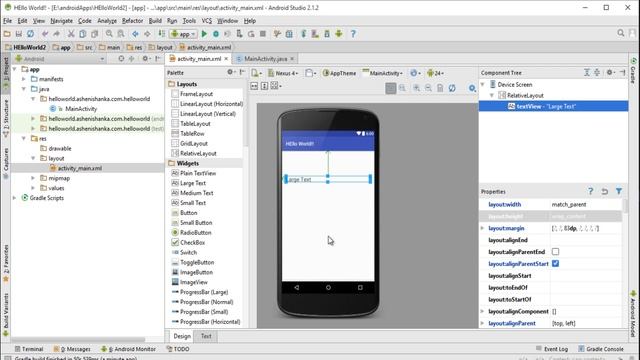This screenshot has height=360, width=640.
Task: Click the Find magnifier icon in toolbar
Action: click(109, 34)
